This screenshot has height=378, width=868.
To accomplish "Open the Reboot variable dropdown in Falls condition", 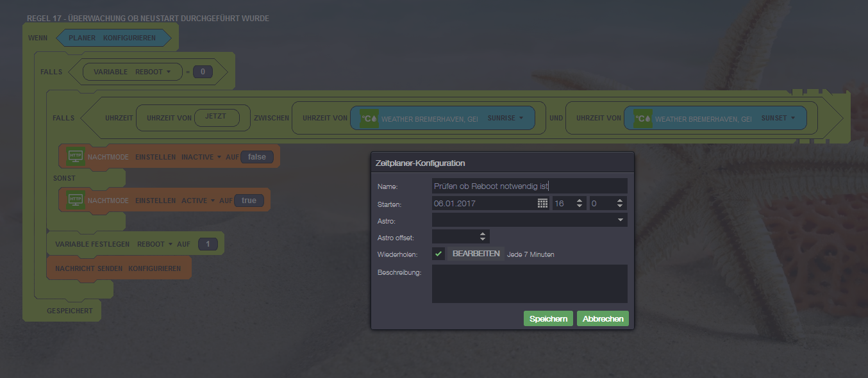I will (153, 72).
